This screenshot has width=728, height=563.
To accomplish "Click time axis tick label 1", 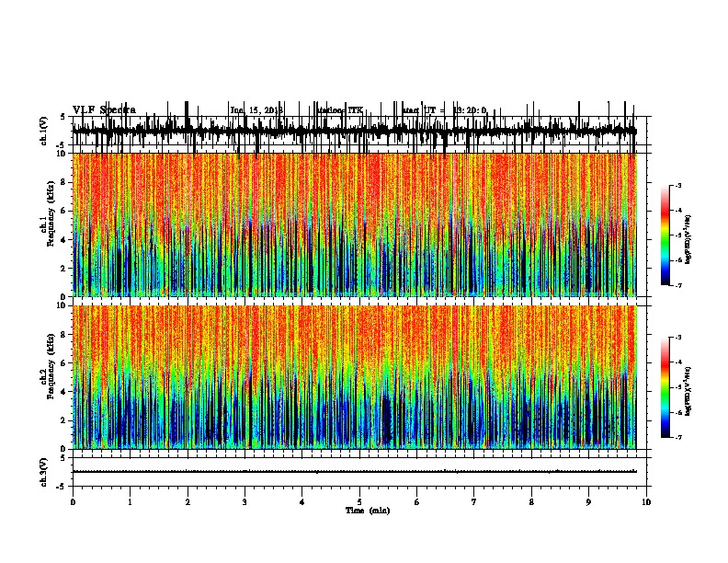I will click(130, 502).
